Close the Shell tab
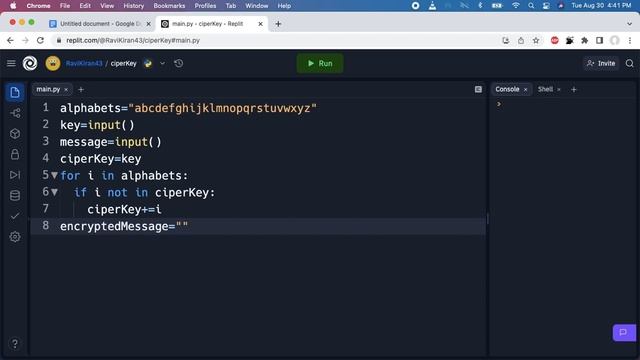Viewport: 640px width, 360px height. (559, 89)
